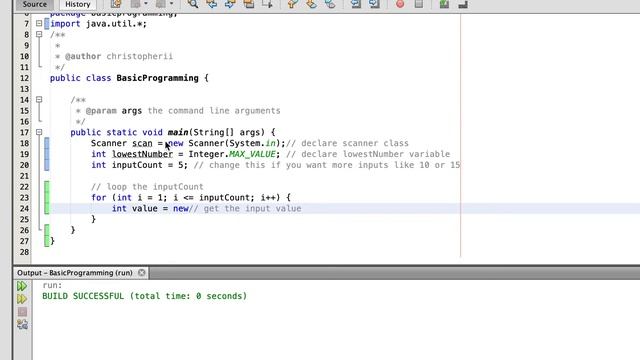The image size is (640, 360).
Task: Click line number 24 in gutter
Action: 24,209
